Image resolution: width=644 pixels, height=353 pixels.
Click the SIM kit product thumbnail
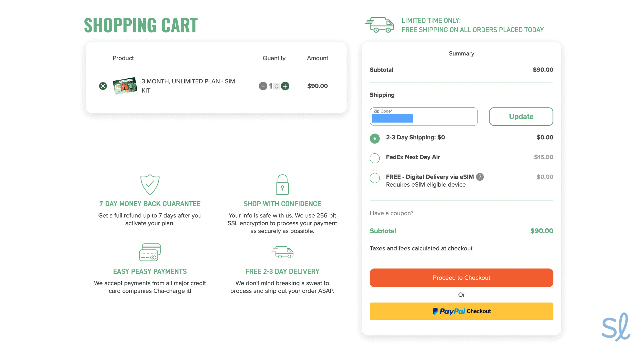125,86
